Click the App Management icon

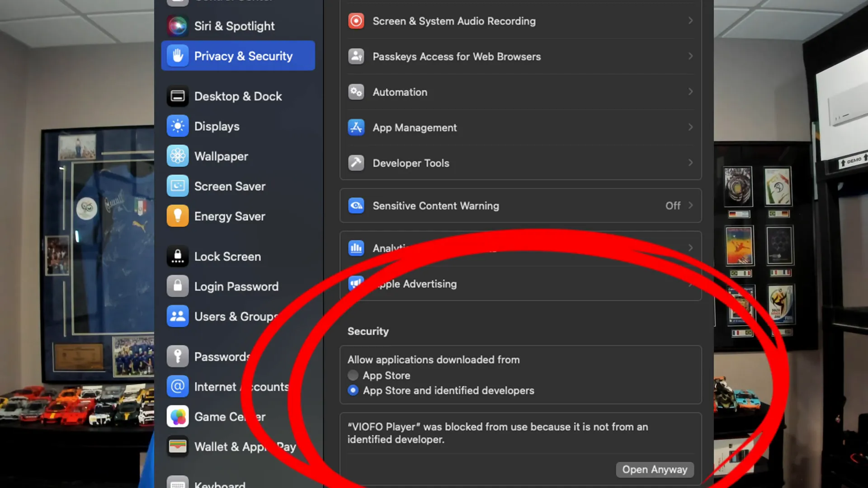tap(356, 127)
